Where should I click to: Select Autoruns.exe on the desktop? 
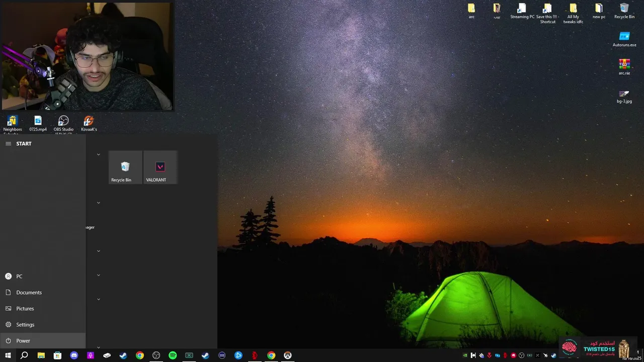click(x=624, y=39)
